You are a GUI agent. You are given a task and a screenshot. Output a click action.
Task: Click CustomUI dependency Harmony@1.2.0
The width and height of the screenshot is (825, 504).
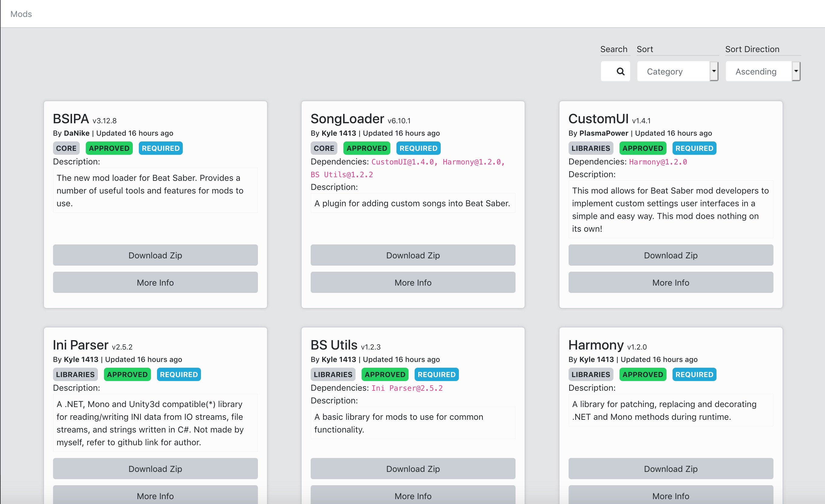point(658,162)
